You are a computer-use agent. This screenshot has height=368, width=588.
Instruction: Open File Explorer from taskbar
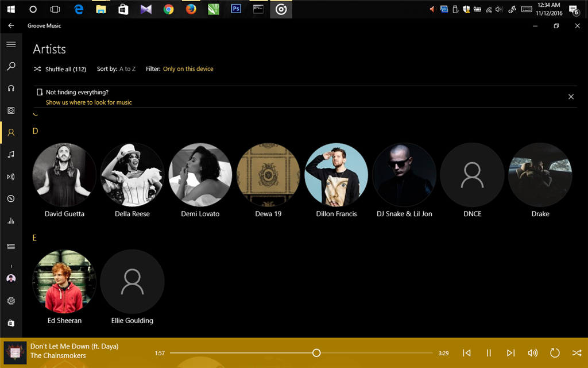coord(101,9)
